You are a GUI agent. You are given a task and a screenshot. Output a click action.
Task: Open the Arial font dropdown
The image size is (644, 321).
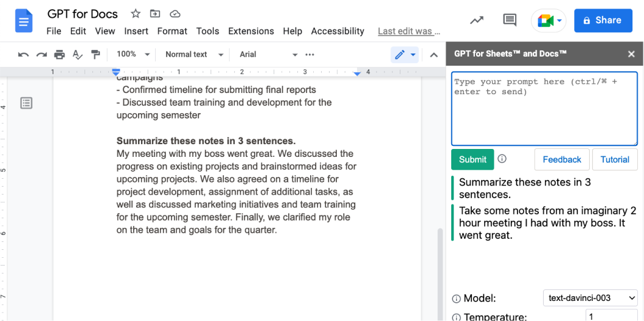268,55
